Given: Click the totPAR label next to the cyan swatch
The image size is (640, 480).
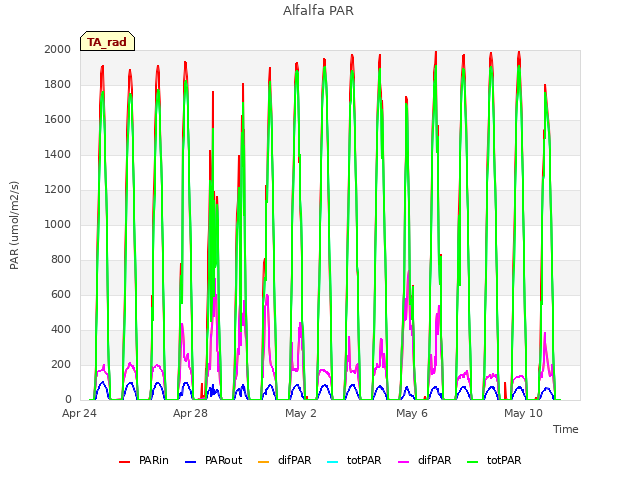Looking at the screenshot, I should pos(364,460).
